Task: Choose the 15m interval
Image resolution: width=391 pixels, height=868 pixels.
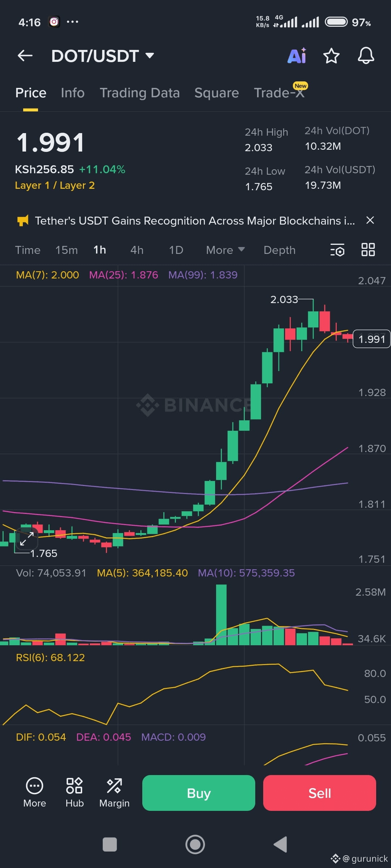Action: click(x=67, y=250)
